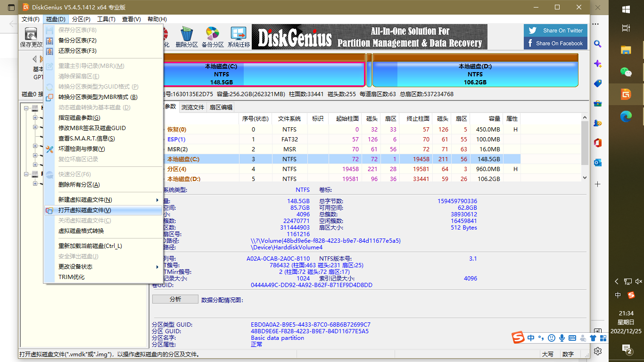The height and width of the screenshot is (362, 644).
Task: Toggle Chinese/English input with the 中 icon
Action: 531,338
